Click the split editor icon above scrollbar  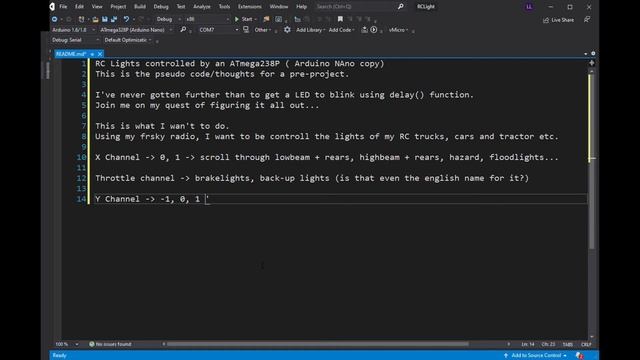coord(592,63)
